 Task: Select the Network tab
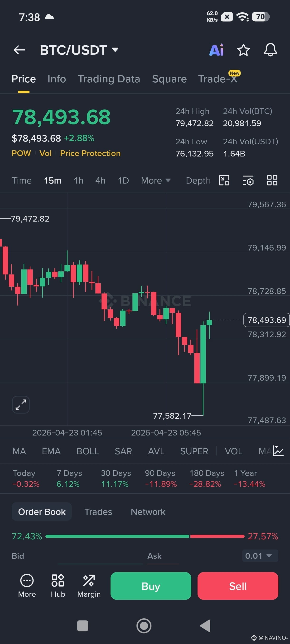pos(148,512)
